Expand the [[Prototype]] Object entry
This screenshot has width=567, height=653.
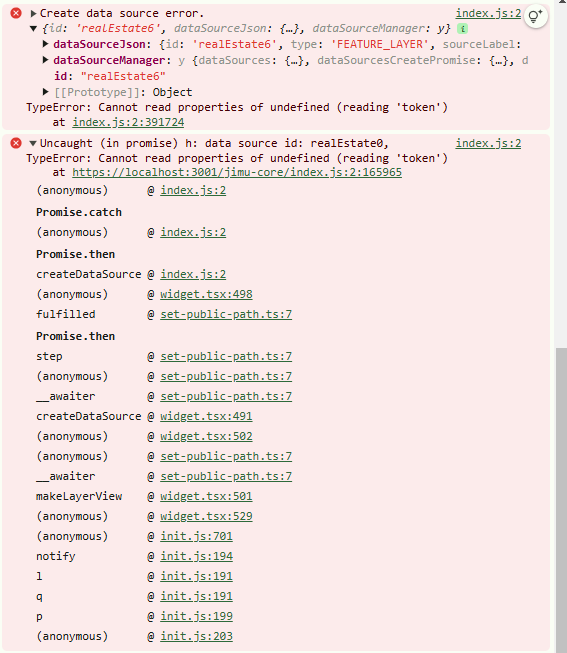coord(45,92)
